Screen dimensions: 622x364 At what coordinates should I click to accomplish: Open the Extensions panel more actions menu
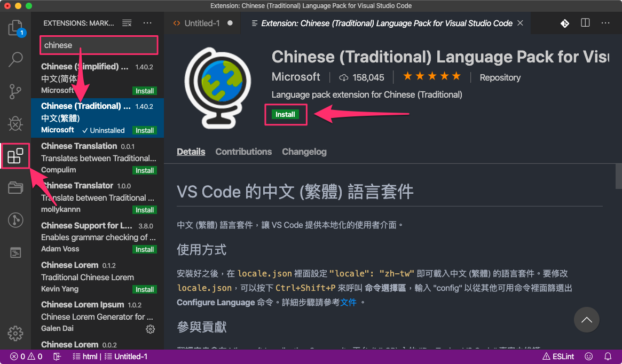[x=147, y=23]
